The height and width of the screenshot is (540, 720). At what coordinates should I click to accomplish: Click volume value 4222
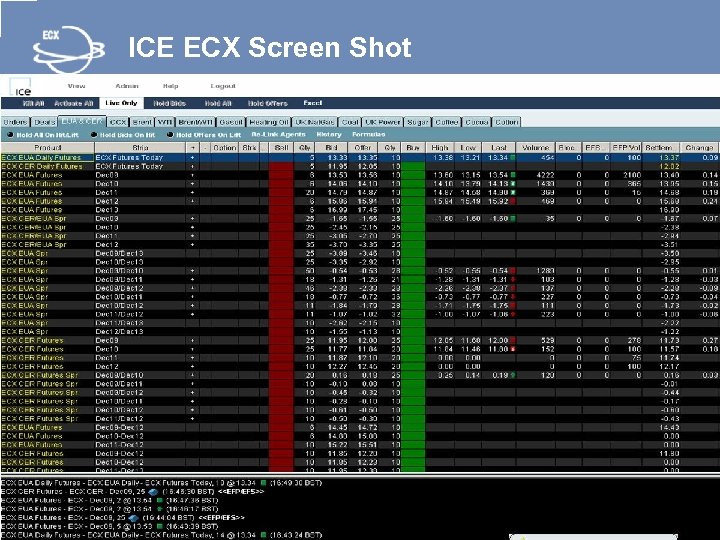(545, 175)
